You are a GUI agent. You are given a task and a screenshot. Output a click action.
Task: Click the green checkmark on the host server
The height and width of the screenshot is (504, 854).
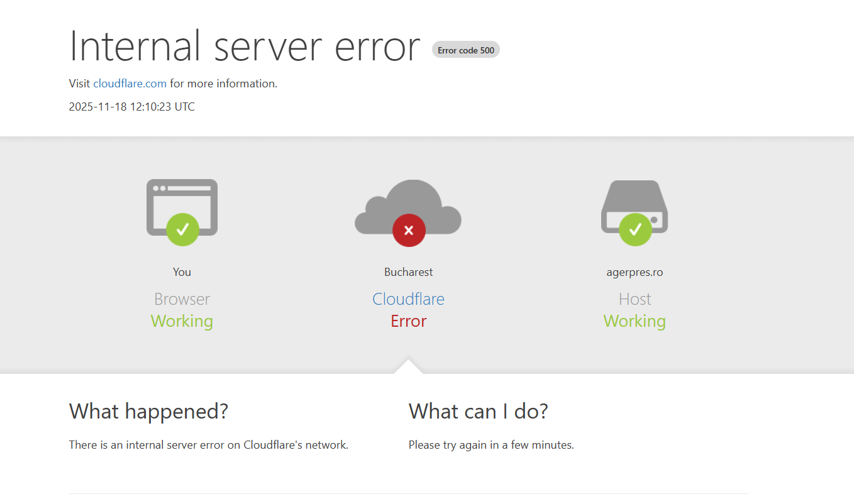pos(635,230)
